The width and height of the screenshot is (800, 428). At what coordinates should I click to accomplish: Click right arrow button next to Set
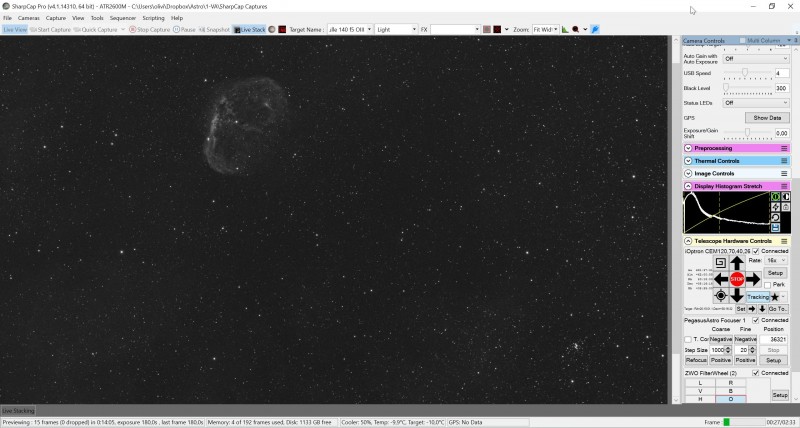(x=752, y=309)
